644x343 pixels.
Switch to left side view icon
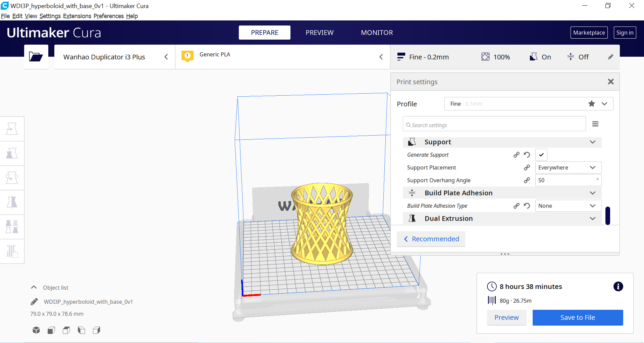coord(82,330)
